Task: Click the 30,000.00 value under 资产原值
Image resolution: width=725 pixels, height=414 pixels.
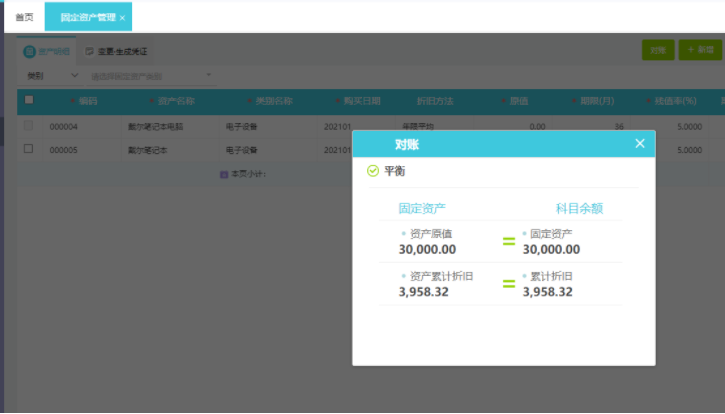Action: pos(427,249)
